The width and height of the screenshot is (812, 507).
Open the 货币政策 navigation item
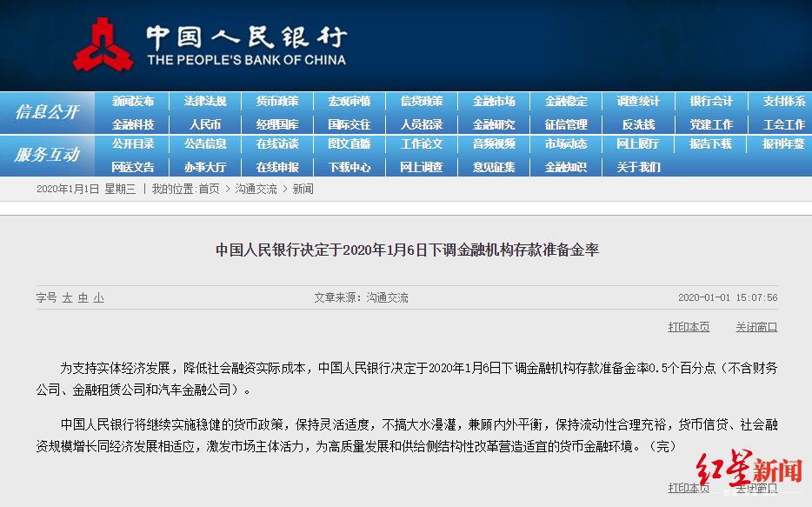(277, 101)
